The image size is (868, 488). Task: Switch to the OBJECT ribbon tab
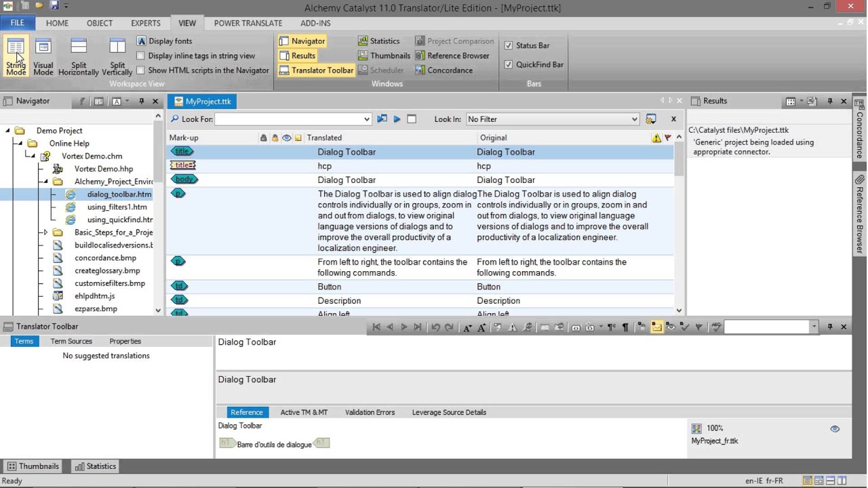coord(100,23)
